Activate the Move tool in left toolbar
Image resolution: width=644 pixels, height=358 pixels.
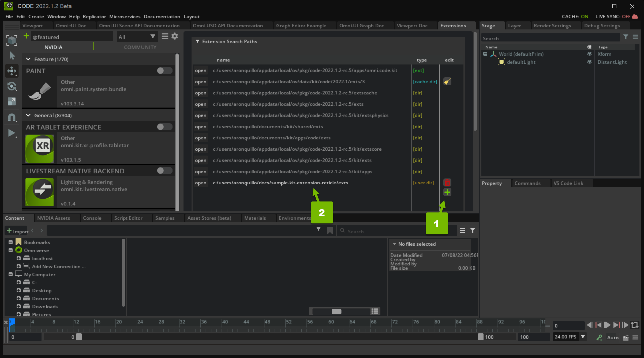[12, 71]
